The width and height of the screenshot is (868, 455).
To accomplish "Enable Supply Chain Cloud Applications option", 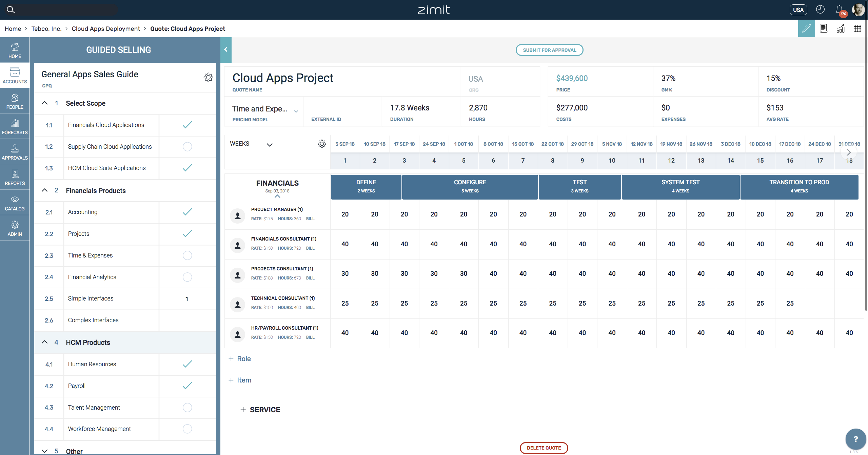I will (x=187, y=147).
